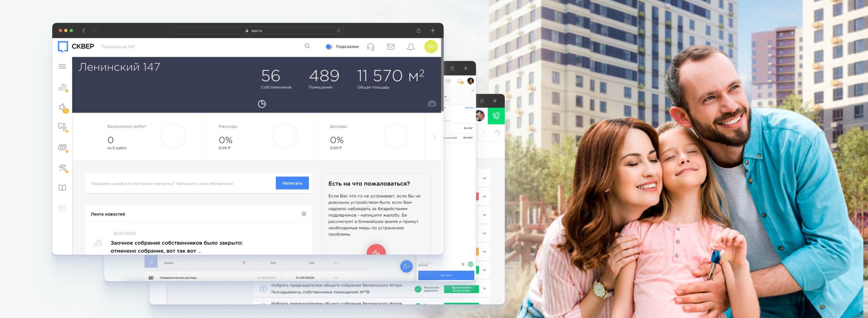This screenshot has height=318, width=868.
Task: Open the card payments icon in sidebar
Action: [x=62, y=208]
